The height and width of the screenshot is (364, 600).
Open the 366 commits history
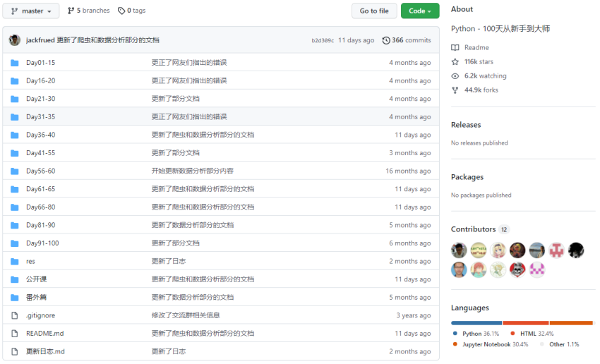point(407,40)
